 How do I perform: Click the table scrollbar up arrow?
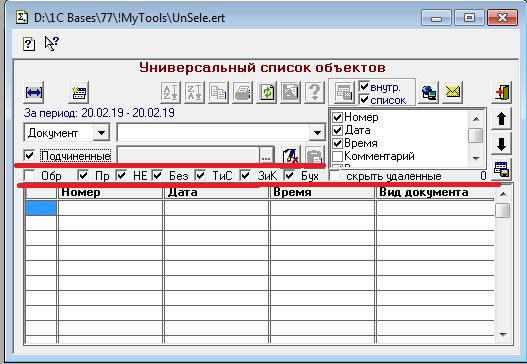(x=503, y=194)
